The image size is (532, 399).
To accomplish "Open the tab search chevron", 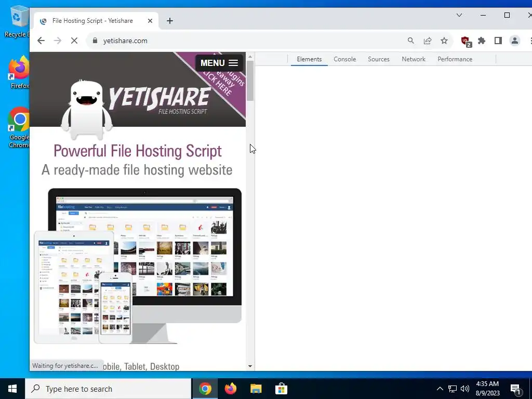I will (x=459, y=15).
